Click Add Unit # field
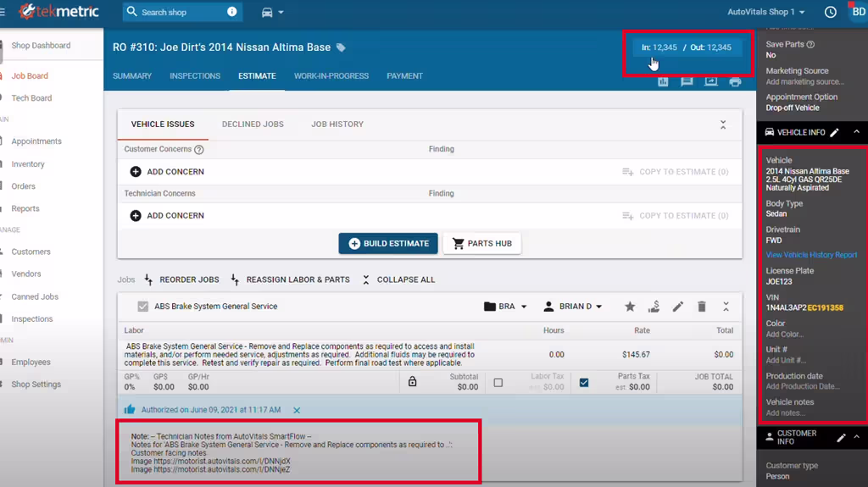868x487 pixels. coord(786,360)
